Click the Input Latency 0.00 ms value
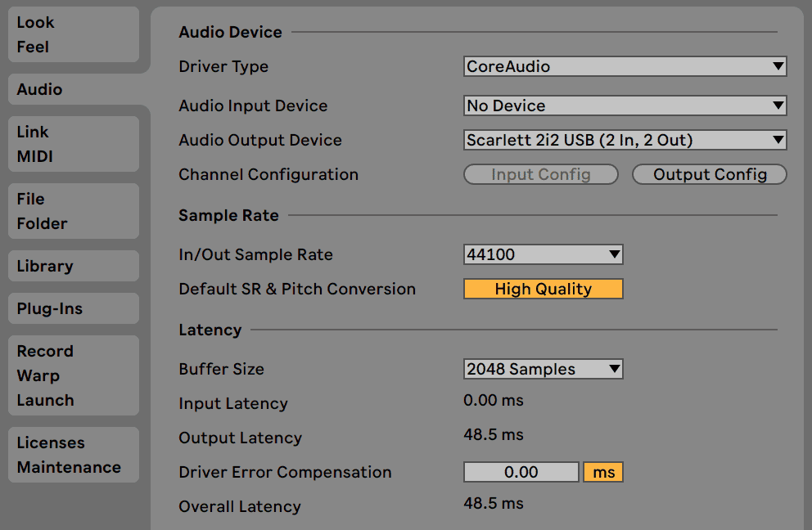Image resolution: width=812 pixels, height=530 pixels. click(x=494, y=401)
